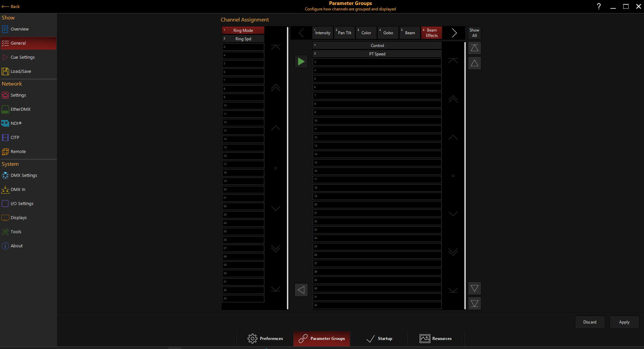
Task: Open the help question mark icon
Action: 599,6
